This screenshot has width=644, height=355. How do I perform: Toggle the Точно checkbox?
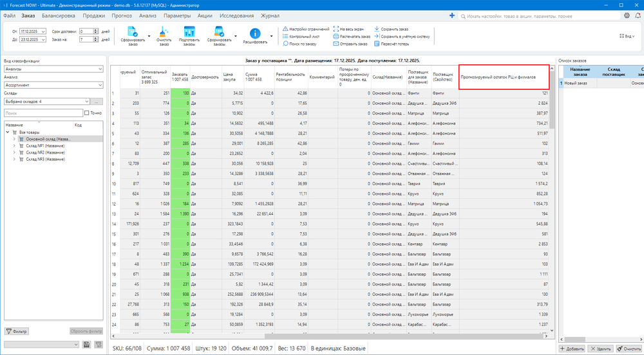pos(87,113)
